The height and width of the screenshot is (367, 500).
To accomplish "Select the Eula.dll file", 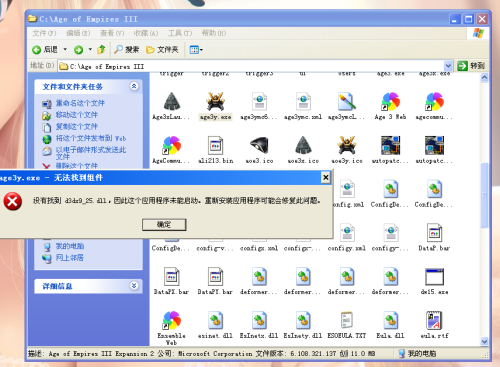I will pos(390,324).
